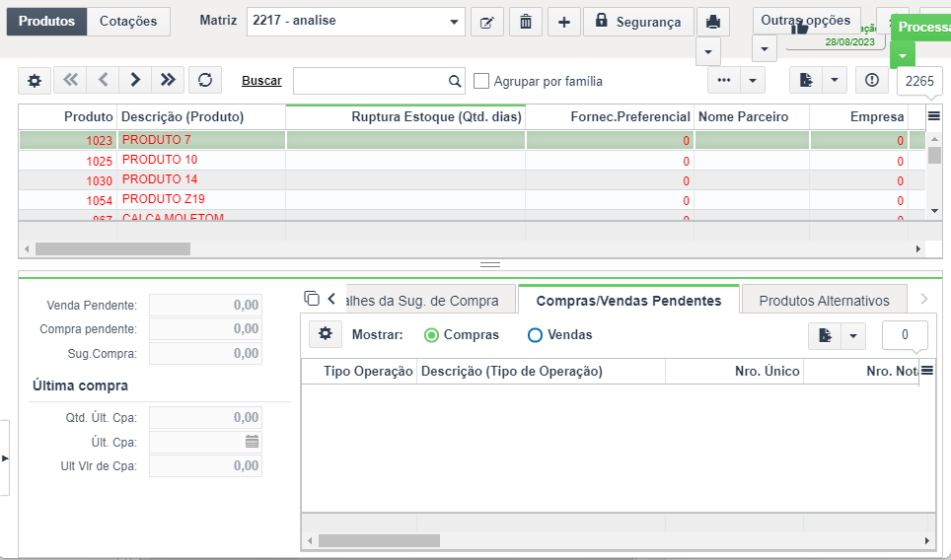Switch to the Cotações tab
The image size is (951, 560).
pos(128,22)
